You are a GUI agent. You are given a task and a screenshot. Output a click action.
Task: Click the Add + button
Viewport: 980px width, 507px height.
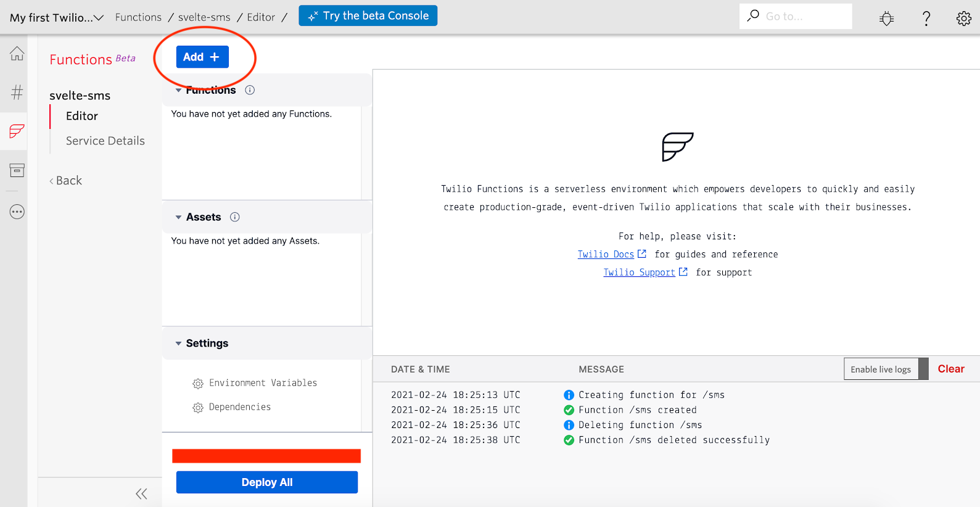tap(202, 57)
